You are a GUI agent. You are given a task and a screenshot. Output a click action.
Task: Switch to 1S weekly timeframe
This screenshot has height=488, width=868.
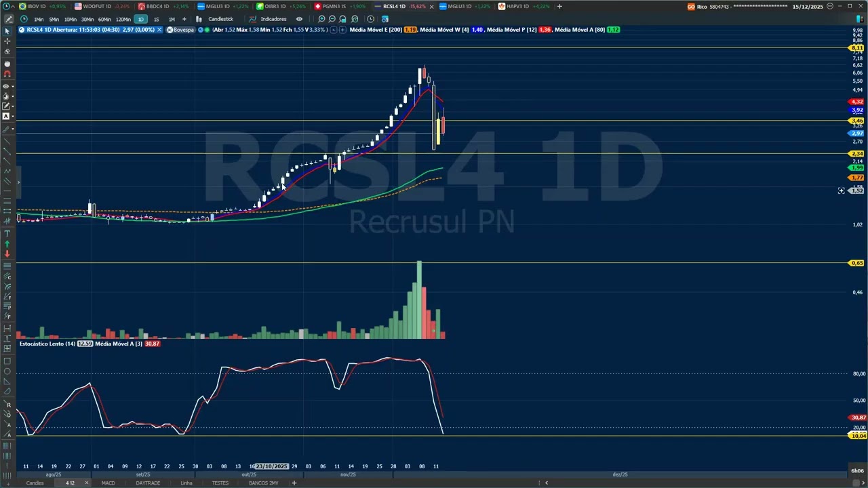[x=157, y=19]
